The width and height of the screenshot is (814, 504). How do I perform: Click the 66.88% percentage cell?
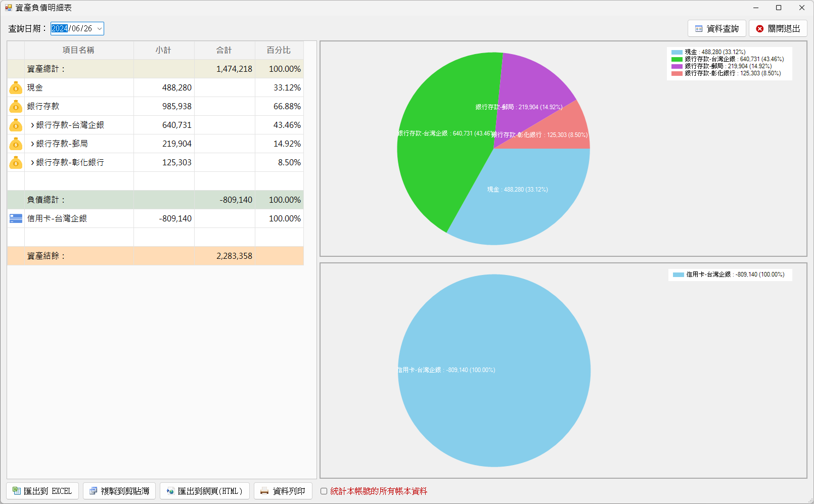[279, 106]
